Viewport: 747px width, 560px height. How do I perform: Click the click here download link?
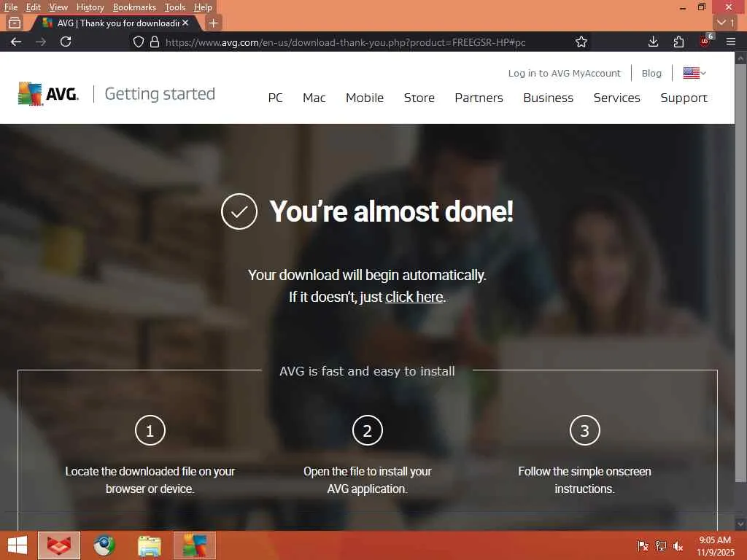(414, 297)
